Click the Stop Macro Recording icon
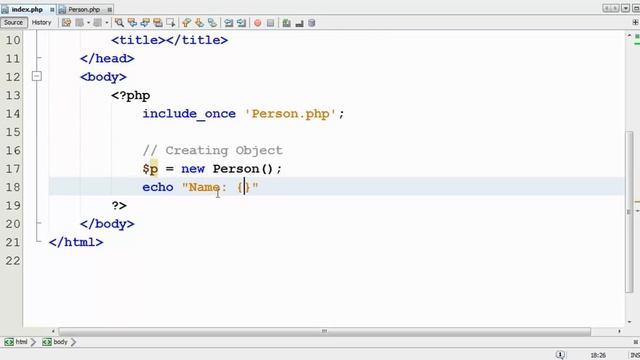Screen dimensions: 640x360 pyautogui.click(x=270, y=23)
